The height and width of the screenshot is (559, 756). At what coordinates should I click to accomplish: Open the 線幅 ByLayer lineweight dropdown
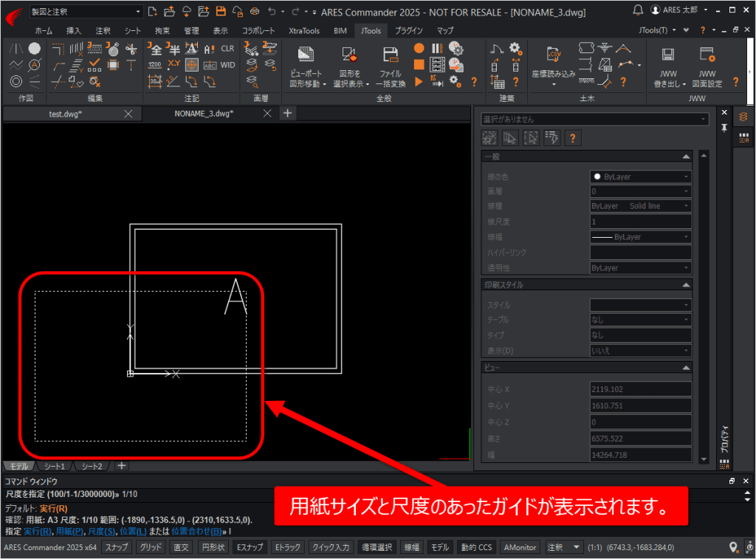[641, 237]
